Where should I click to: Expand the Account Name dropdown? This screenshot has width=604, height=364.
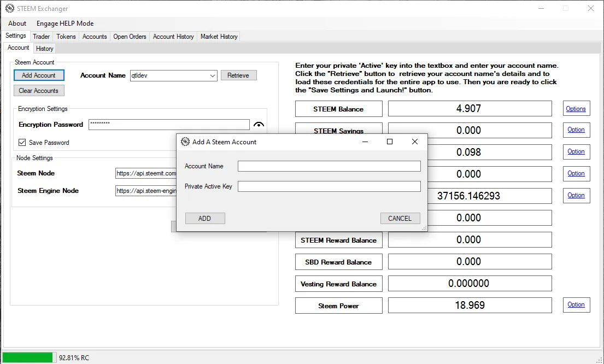click(x=212, y=75)
